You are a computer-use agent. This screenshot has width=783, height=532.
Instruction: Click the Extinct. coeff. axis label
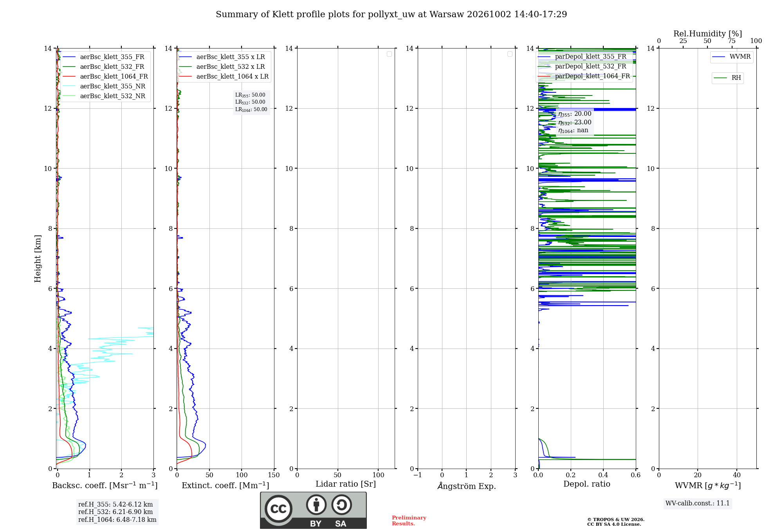(x=226, y=485)
